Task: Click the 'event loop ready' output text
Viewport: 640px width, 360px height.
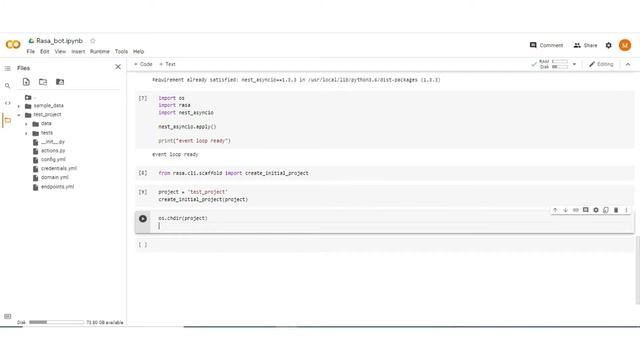Action: pos(175,155)
